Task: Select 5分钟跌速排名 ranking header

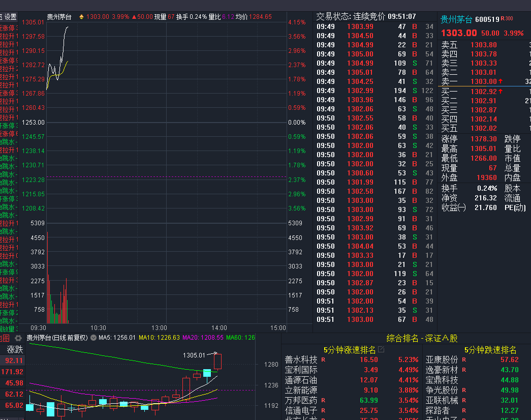Action: pos(490,350)
